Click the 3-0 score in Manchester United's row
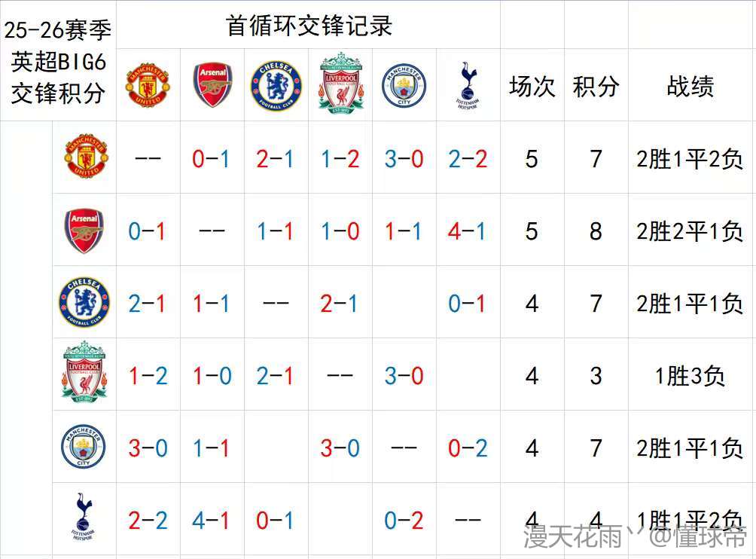The height and width of the screenshot is (559, 756). tap(404, 159)
